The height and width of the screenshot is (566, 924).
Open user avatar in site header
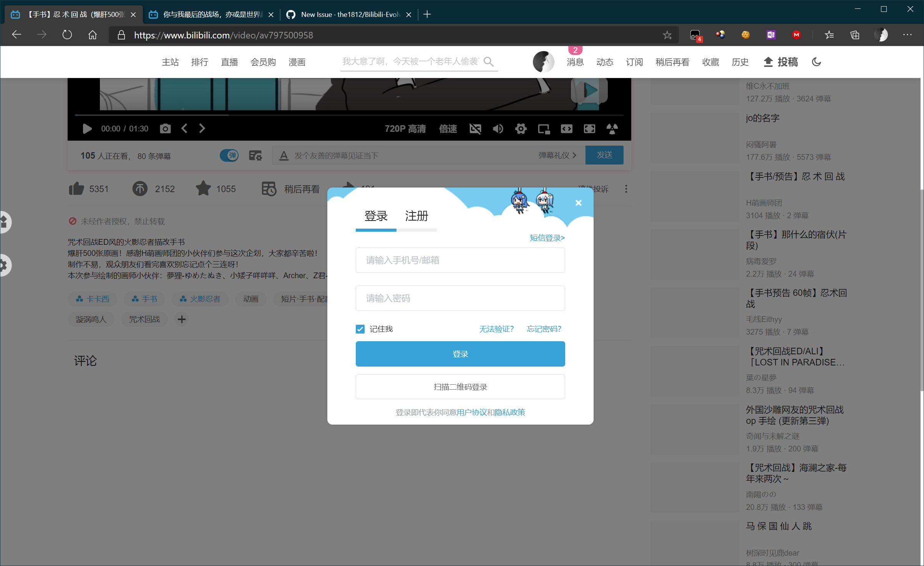click(543, 62)
